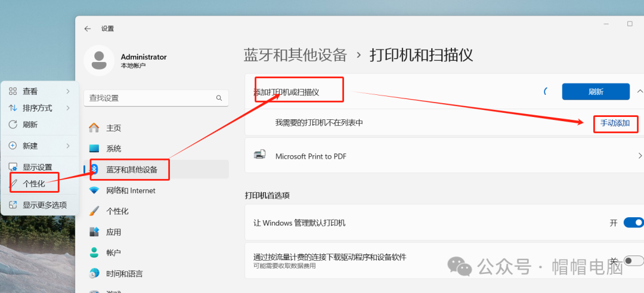
Task: Open Microsoft Print to PDF chevron arrow
Action: (x=640, y=156)
